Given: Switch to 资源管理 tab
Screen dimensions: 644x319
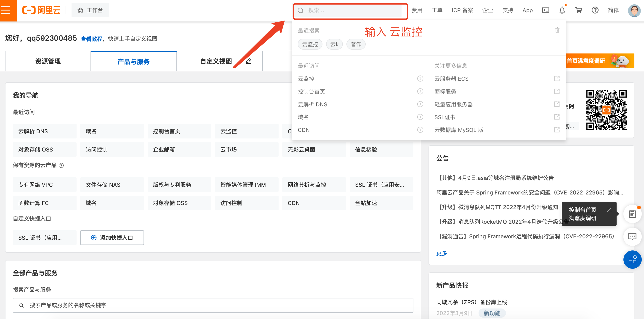Looking at the screenshot, I should 48,61.
